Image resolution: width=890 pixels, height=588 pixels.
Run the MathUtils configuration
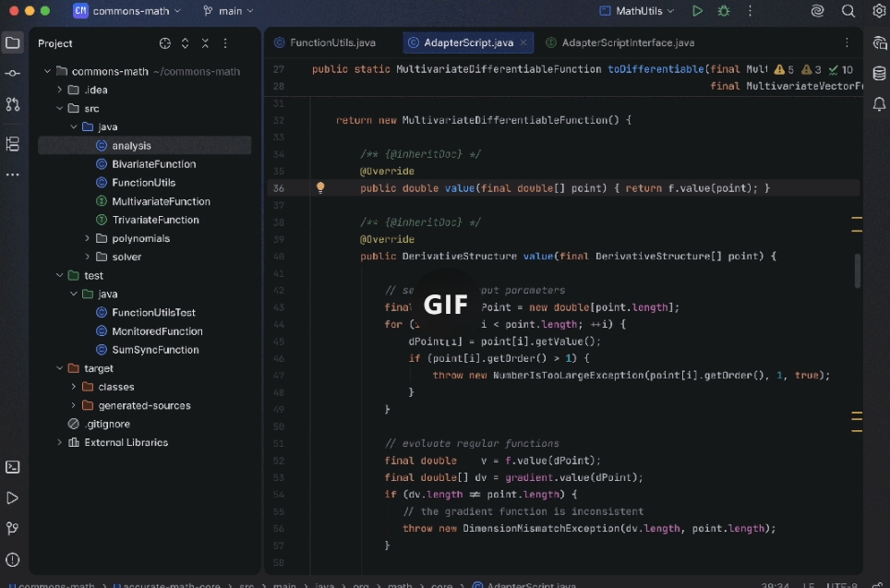tap(697, 11)
